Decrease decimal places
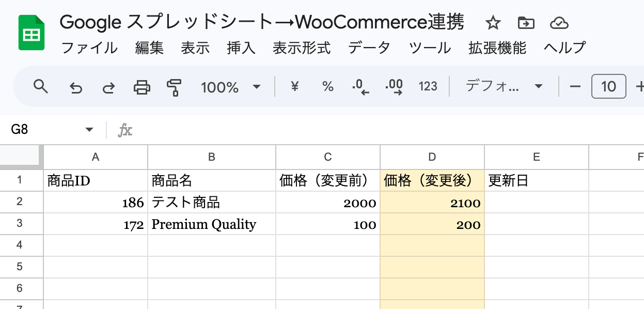Screen dimensions: 644x309 [x=361, y=87]
